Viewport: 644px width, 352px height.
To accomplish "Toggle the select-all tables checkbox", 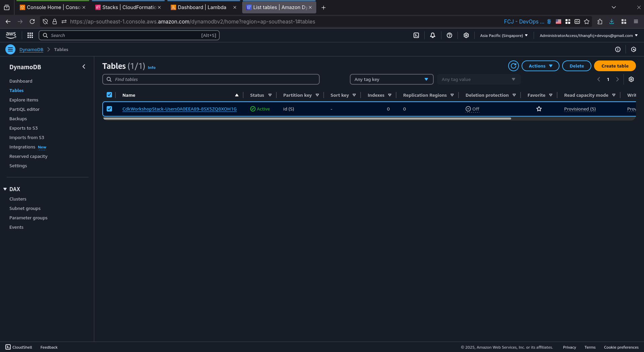I will (x=109, y=95).
